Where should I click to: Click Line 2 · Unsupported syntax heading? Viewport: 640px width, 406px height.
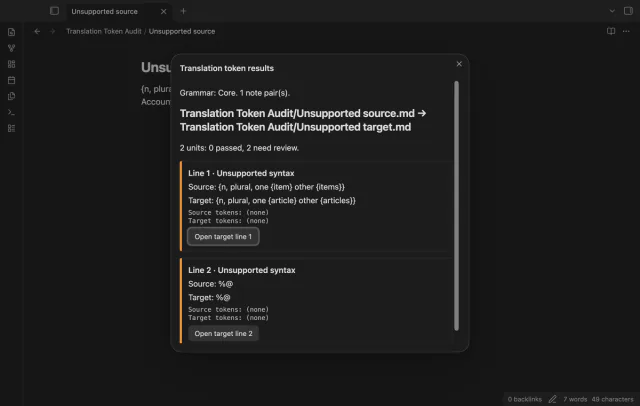coord(242,270)
